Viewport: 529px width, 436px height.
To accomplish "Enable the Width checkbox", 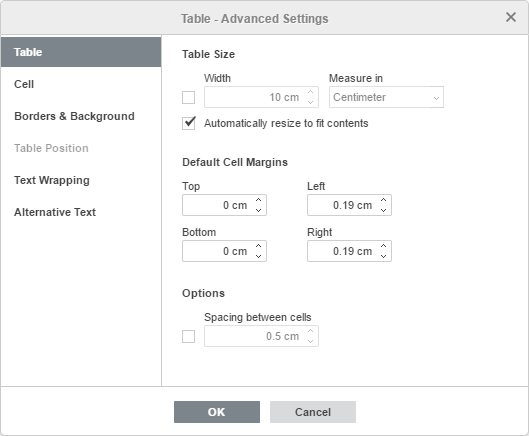I will (188, 98).
